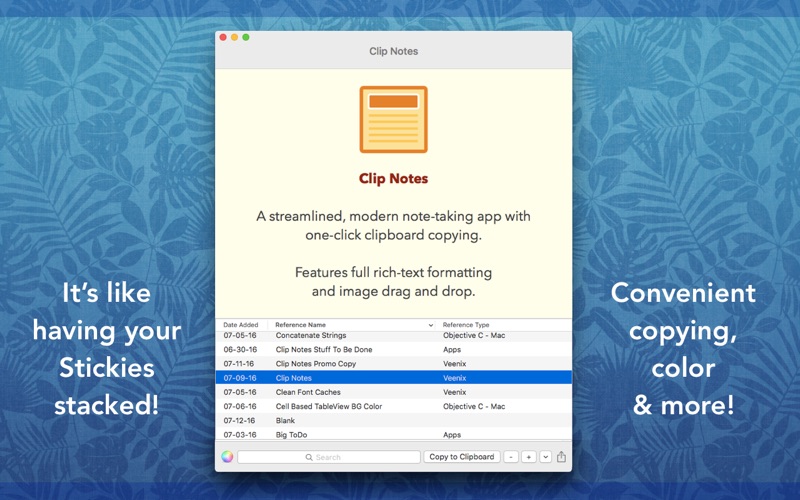Click the magnifier icon in Search field
This screenshot has height=500, width=800.
coord(309,457)
